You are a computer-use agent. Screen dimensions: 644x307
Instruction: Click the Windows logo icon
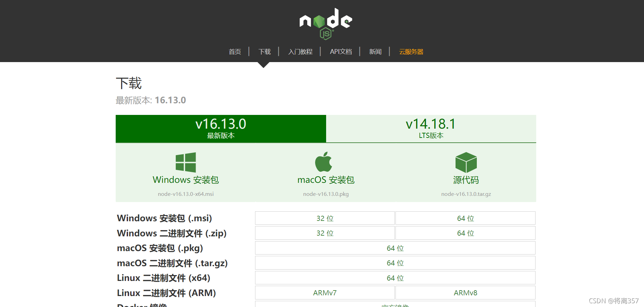(186, 162)
